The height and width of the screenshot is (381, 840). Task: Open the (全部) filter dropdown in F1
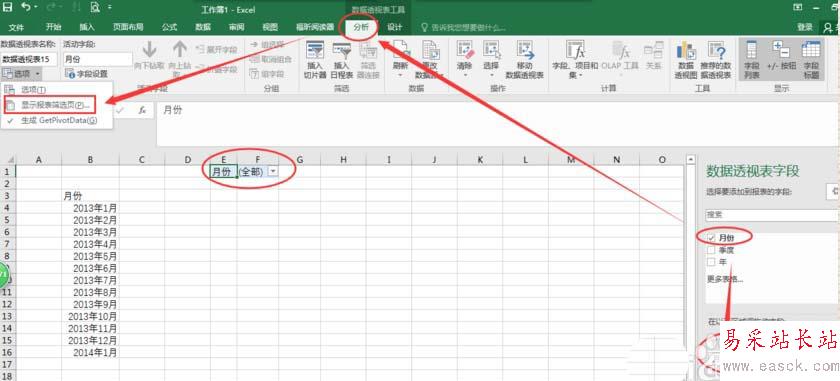point(273,170)
